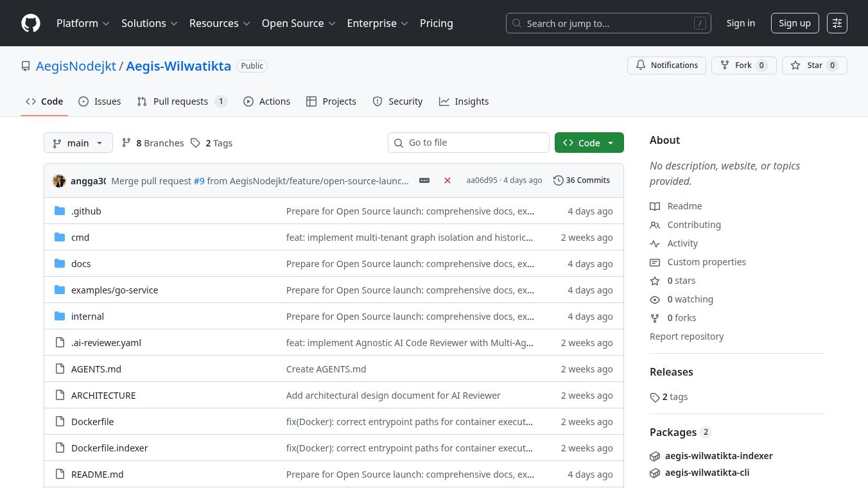Fork the Aegis-Wilwatikta repository
This screenshot has width=868, height=488.
point(743,65)
